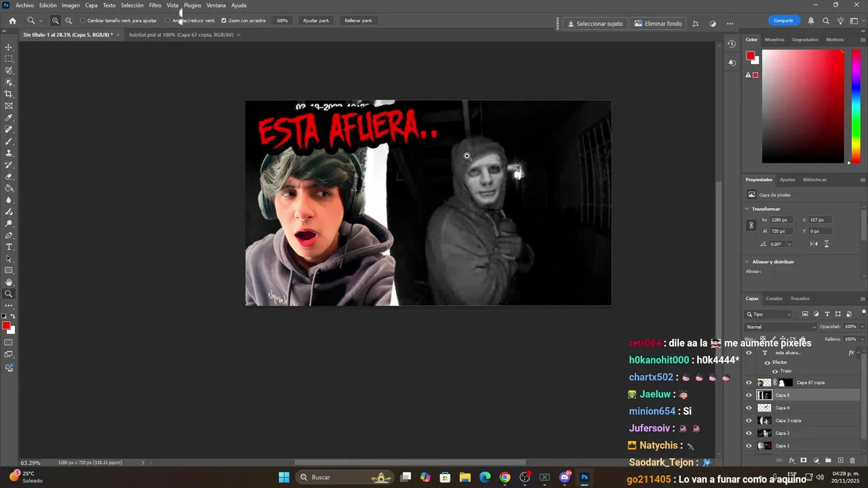
Task: Switch to the Canales tab
Action: click(x=774, y=298)
